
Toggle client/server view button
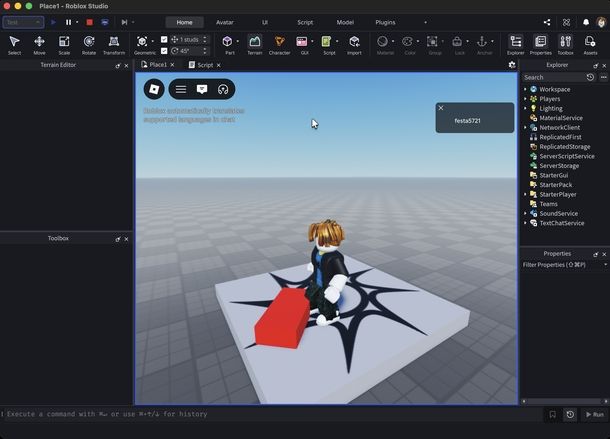point(105,22)
